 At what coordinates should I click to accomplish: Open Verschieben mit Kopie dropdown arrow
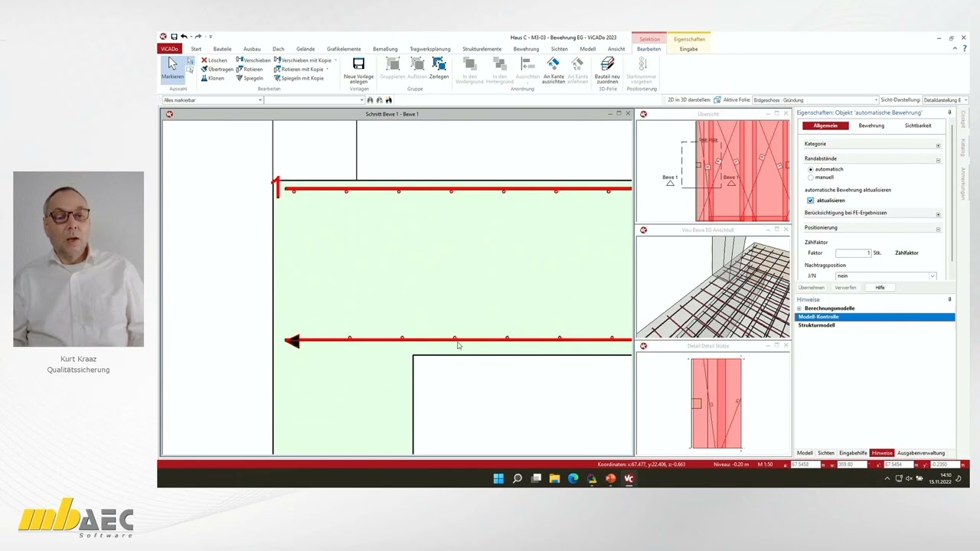pos(335,60)
